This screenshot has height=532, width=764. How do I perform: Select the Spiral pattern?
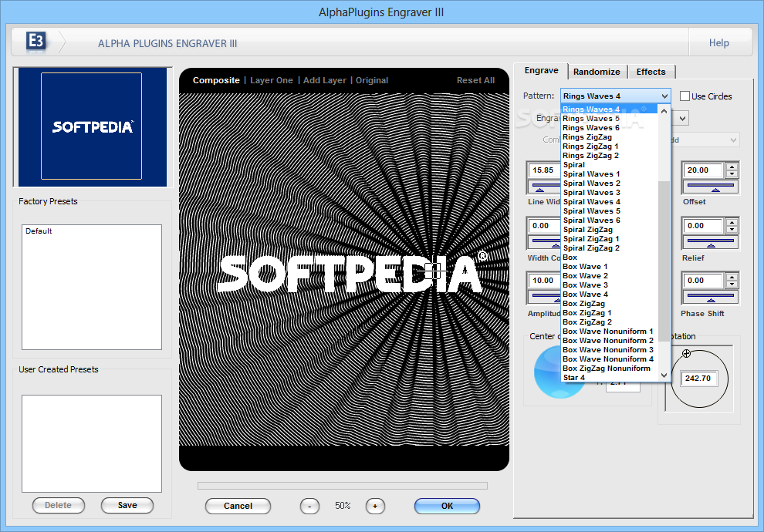coord(610,164)
